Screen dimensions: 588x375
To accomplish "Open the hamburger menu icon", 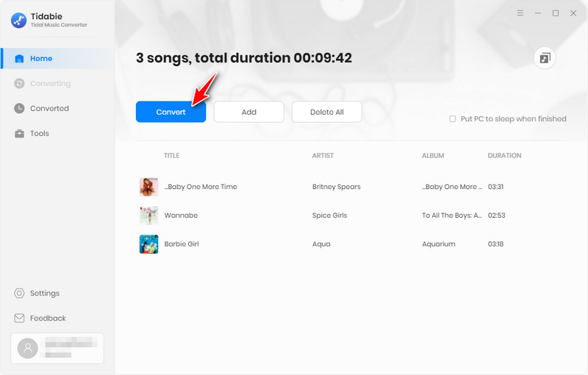I will tap(520, 13).
